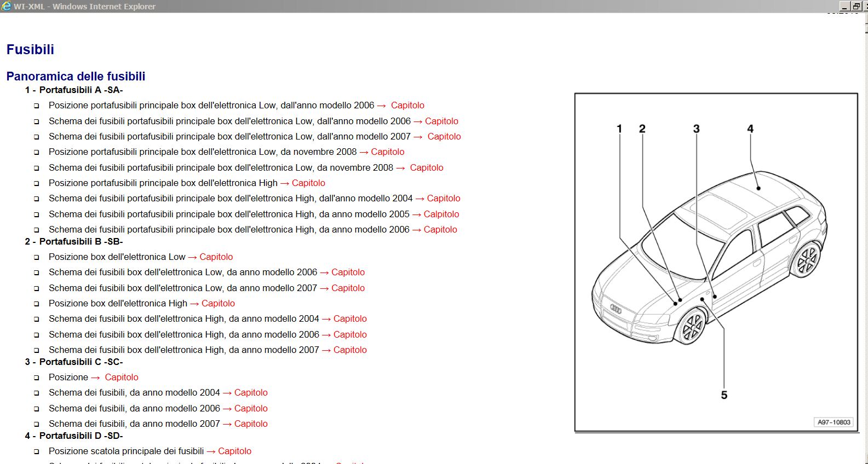Open Capitolo link for Schema box elettronica Low 2006
Viewport: 868px width, 464px height.
(x=348, y=272)
